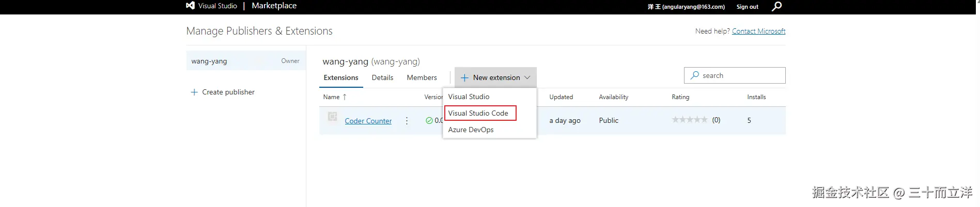The width and height of the screenshot is (980, 207).
Task: Open the Members tab
Action: point(422,77)
